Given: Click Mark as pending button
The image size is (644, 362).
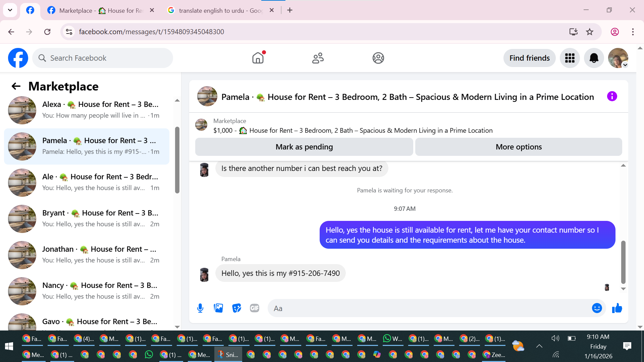Looking at the screenshot, I should coord(304,147).
